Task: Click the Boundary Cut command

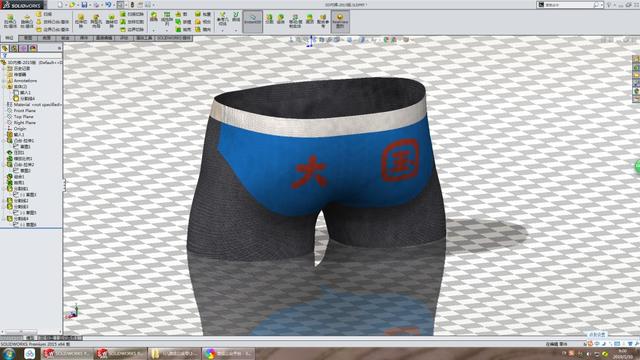Action: (x=132, y=29)
